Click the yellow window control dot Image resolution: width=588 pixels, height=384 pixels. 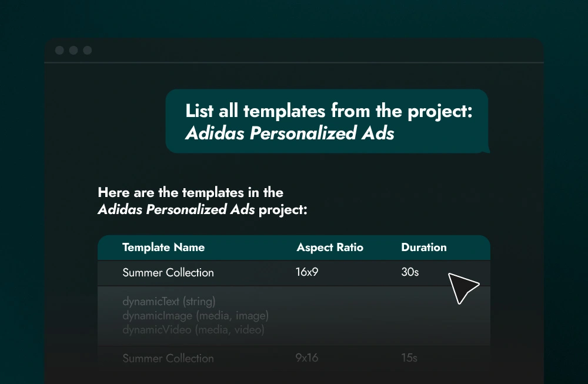(73, 51)
